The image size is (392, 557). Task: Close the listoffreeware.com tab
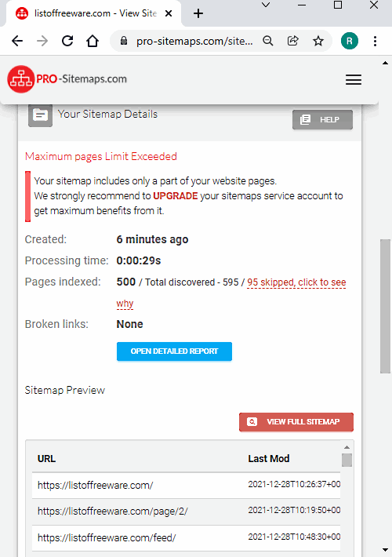point(169,13)
